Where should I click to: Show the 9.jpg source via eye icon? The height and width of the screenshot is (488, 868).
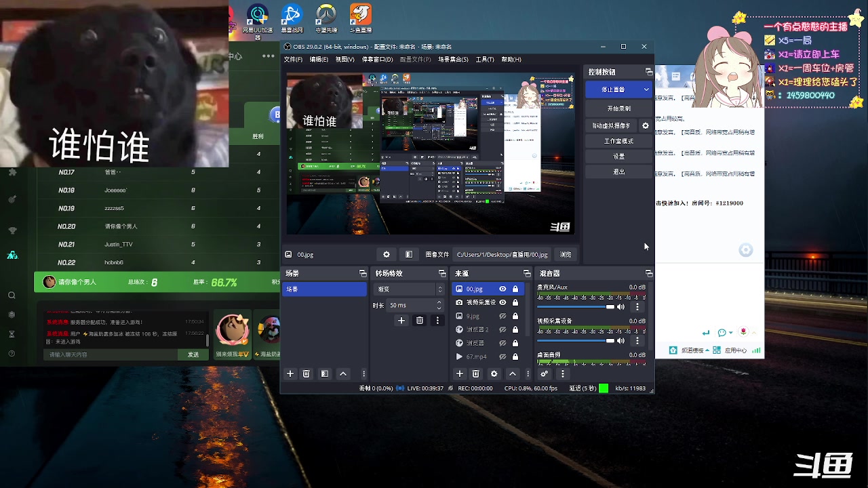click(x=502, y=317)
